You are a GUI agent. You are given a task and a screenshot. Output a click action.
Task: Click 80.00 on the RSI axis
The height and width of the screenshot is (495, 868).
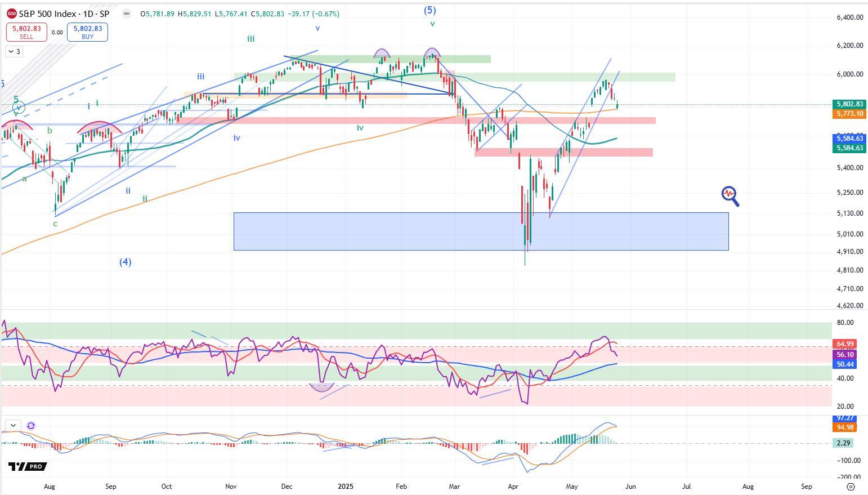click(x=845, y=323)
